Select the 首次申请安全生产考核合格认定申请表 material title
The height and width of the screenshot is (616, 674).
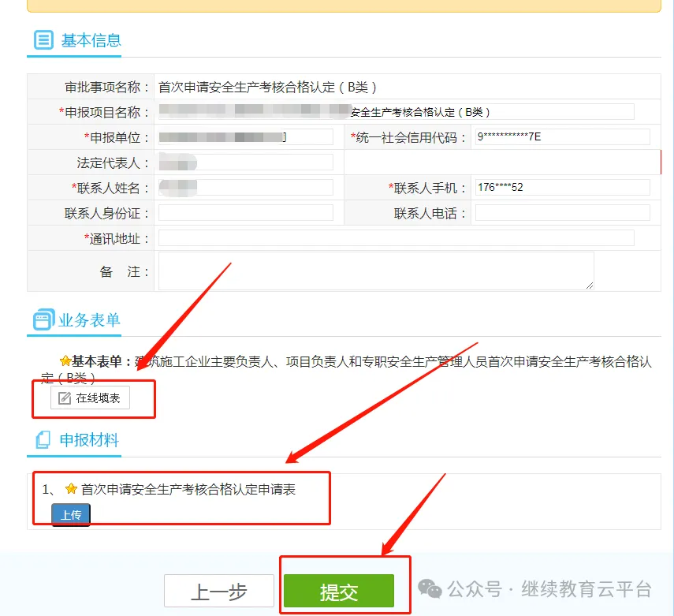tap(188, 489)
